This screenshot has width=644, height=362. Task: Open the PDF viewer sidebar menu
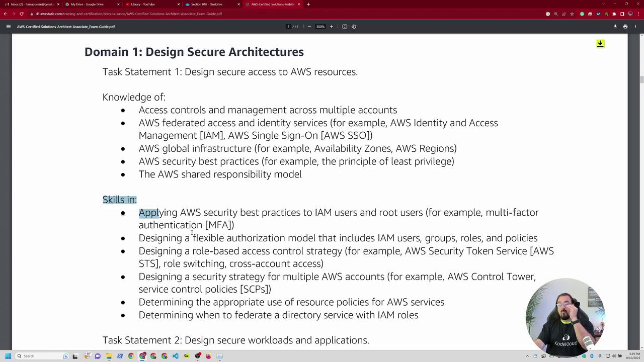pos(8,27)
